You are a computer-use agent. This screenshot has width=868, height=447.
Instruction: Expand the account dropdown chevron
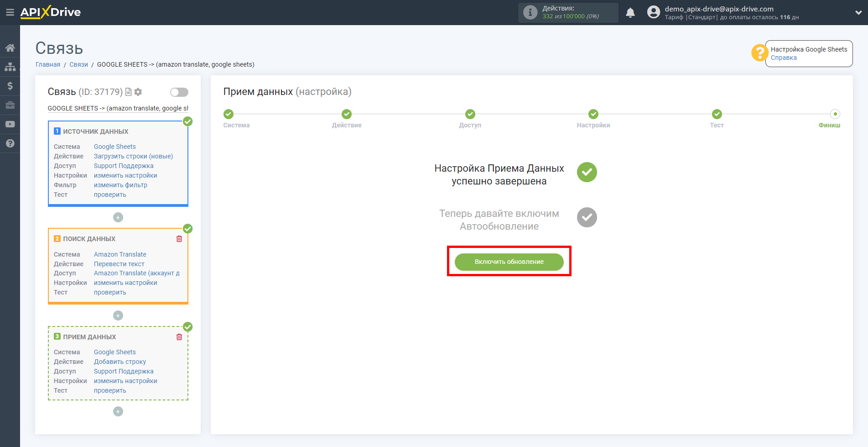pyautogui.click(x=858, y=13)
